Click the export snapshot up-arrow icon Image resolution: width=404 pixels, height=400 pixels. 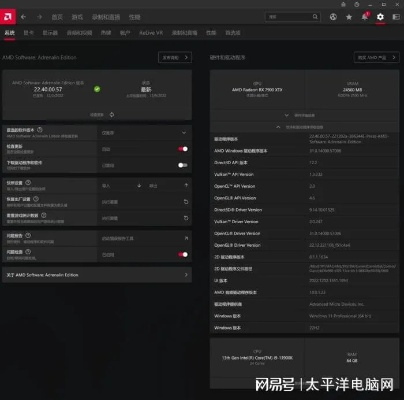point(186,185)
